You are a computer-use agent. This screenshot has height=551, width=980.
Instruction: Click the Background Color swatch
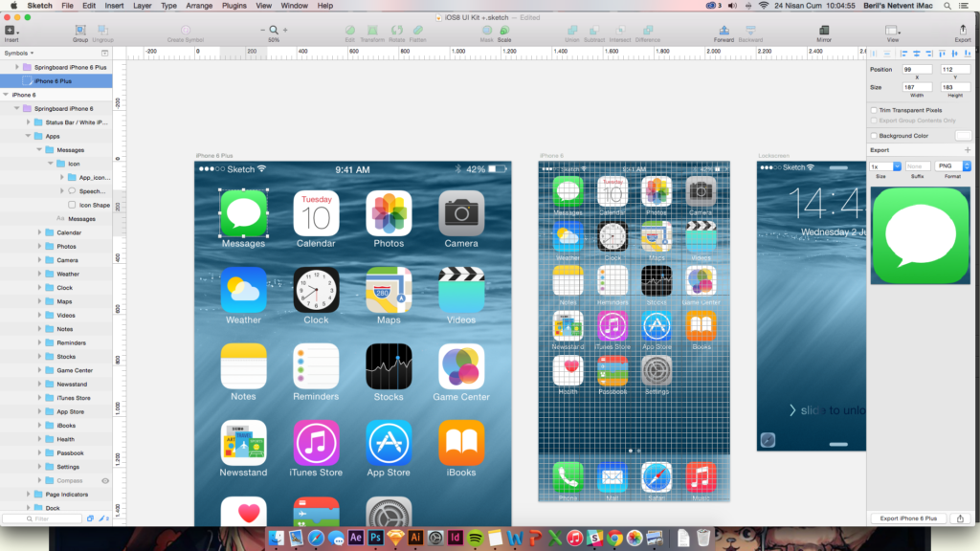coord(963,136)
